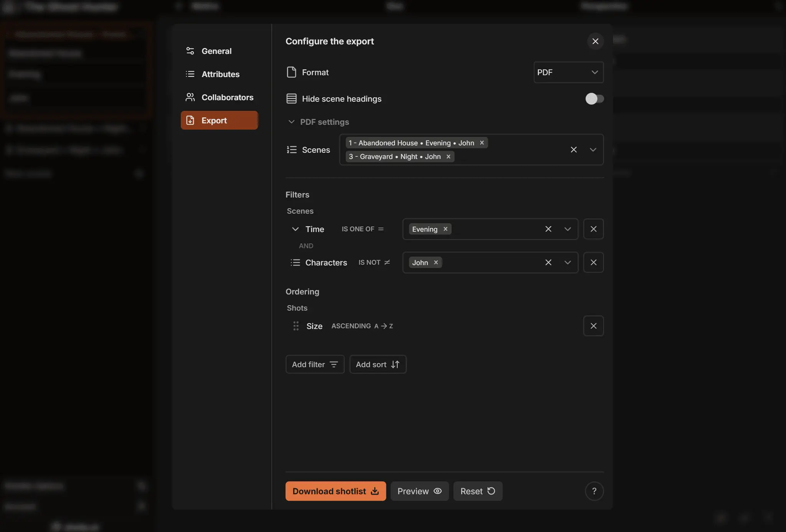Click the Characters list icon
Viewport: 786px width, 532px height.
[295, 262]
